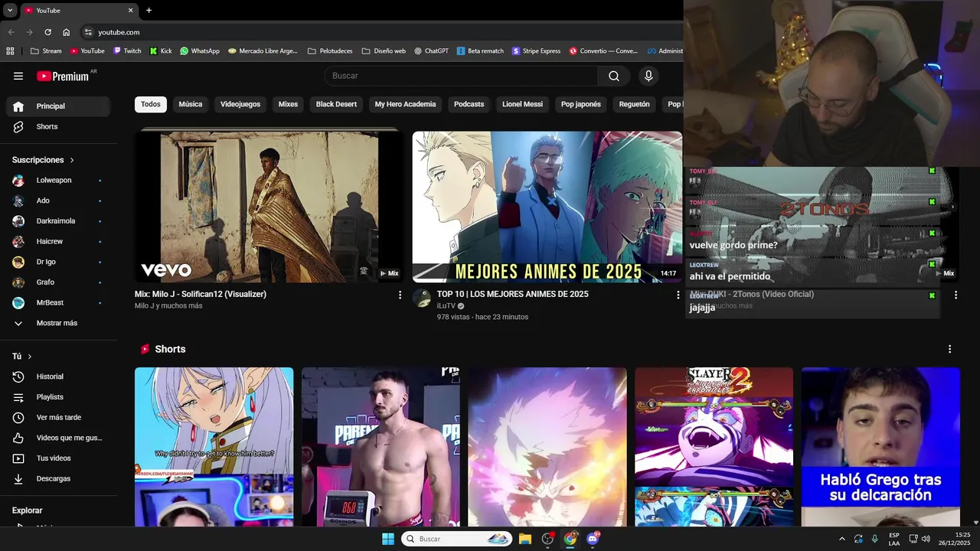Open Habló Grego short thumbnail
The image size is (980, 551).
pyautogui.click(x=880, y=447)
